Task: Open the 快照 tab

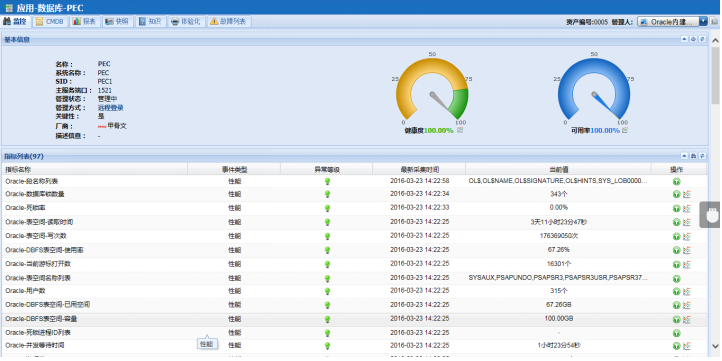Action: pyautogui.click(x=117, y=22)
